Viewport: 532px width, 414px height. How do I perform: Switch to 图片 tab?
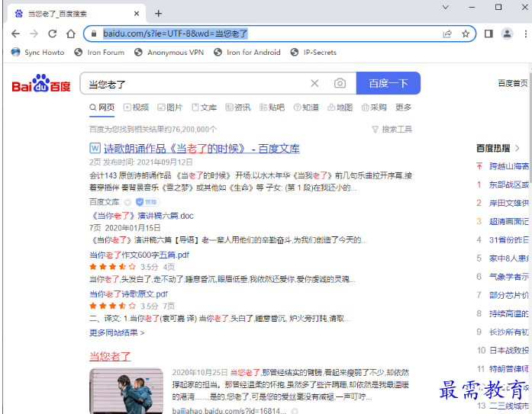coord(170,108)
